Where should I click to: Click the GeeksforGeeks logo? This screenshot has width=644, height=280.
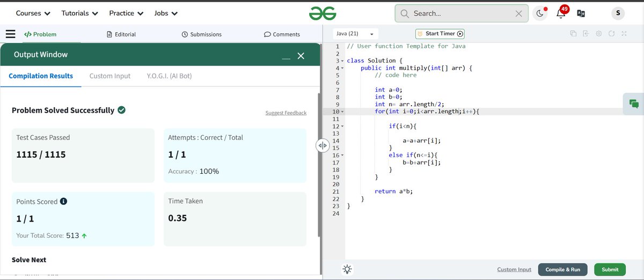tap(323, 13)
